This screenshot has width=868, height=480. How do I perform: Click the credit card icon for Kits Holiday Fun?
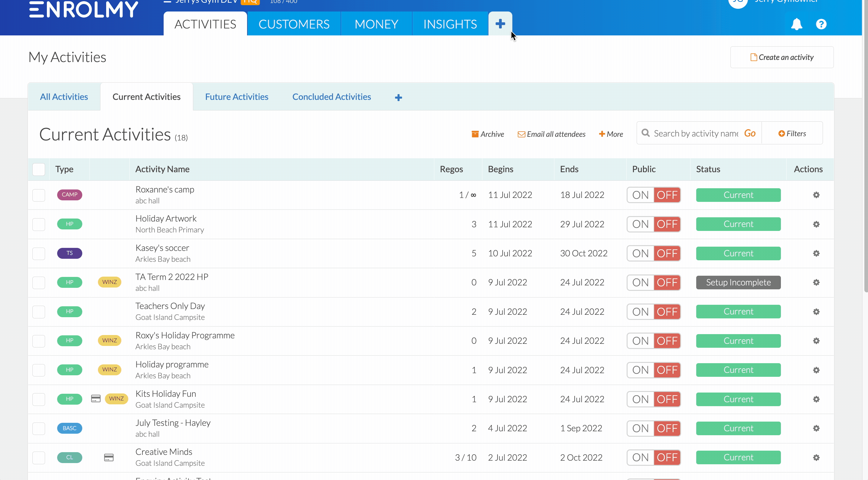click(x=96, y=398)
